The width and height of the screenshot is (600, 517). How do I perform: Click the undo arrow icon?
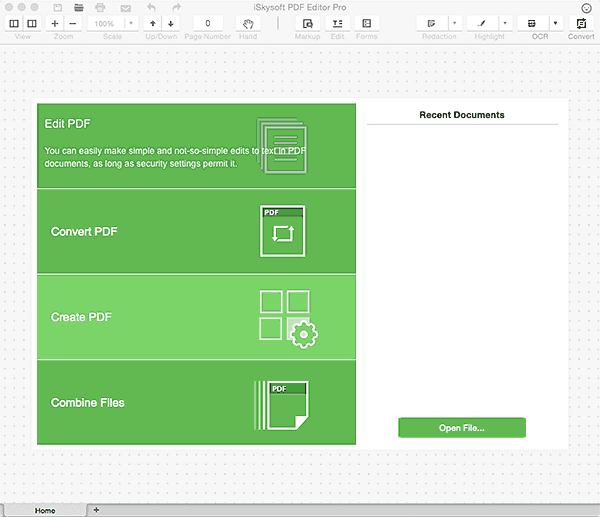coord(152,7)
